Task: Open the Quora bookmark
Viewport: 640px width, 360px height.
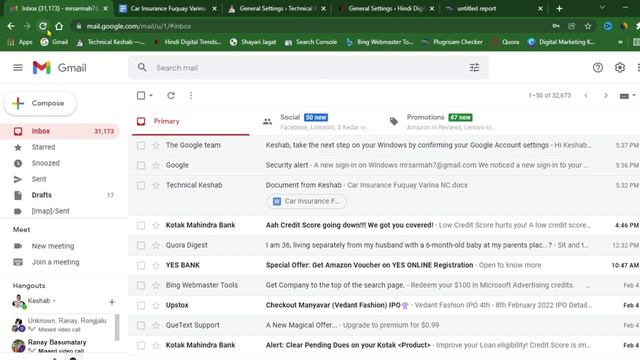Action: click(506, 42)
